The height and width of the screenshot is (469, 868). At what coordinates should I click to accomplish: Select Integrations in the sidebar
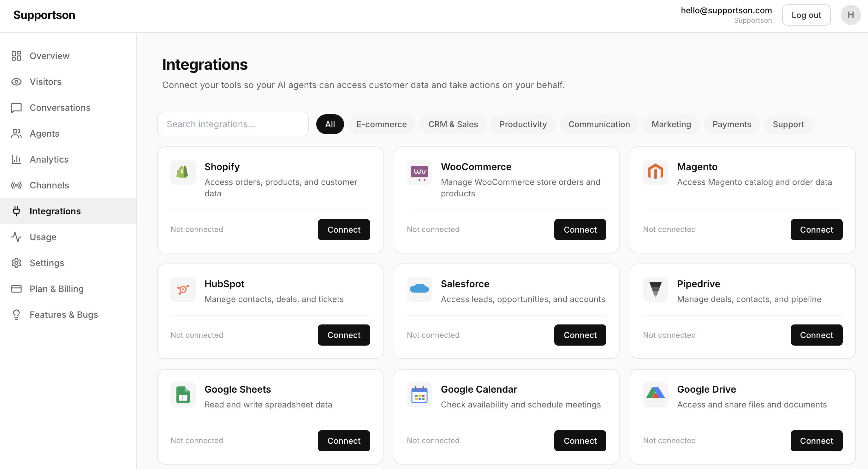click(x=68, y=211)
